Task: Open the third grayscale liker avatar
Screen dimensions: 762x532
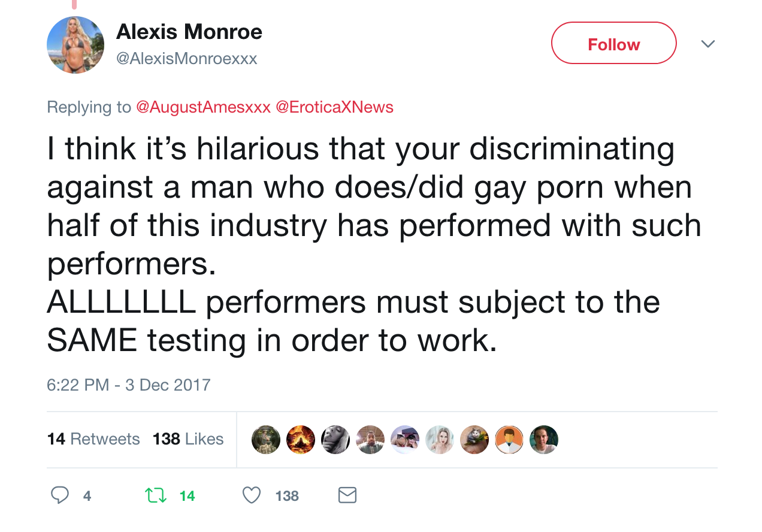Action: coord(335,440)
